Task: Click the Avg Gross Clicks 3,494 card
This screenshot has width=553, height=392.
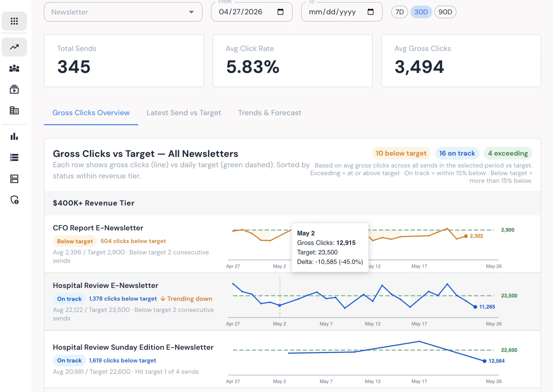Action: click(x=461, y=61)
